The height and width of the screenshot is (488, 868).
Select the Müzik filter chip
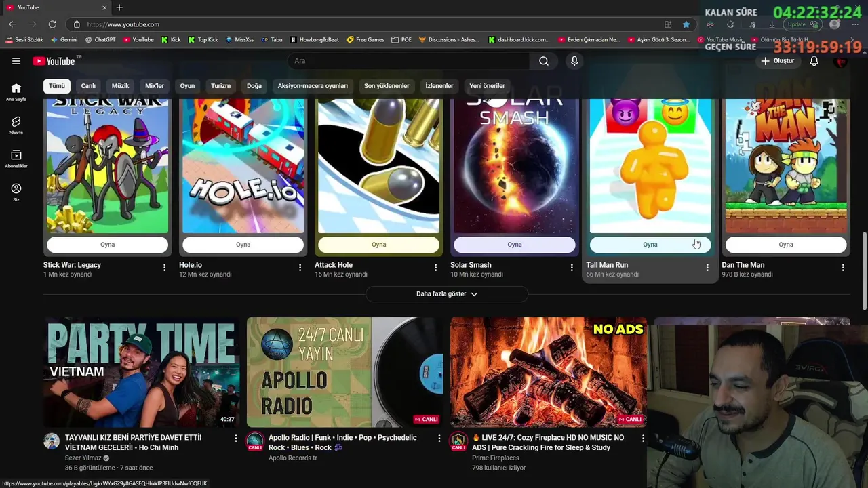pyautogui.click(x=120, y=86)
